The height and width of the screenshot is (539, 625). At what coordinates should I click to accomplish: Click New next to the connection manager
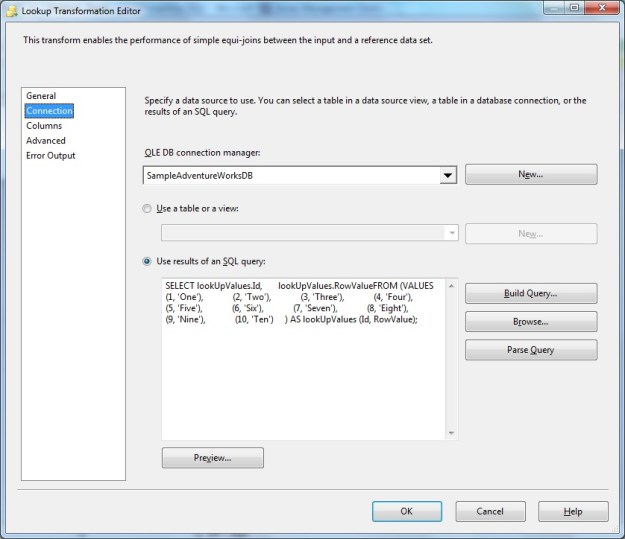[530, 175]
